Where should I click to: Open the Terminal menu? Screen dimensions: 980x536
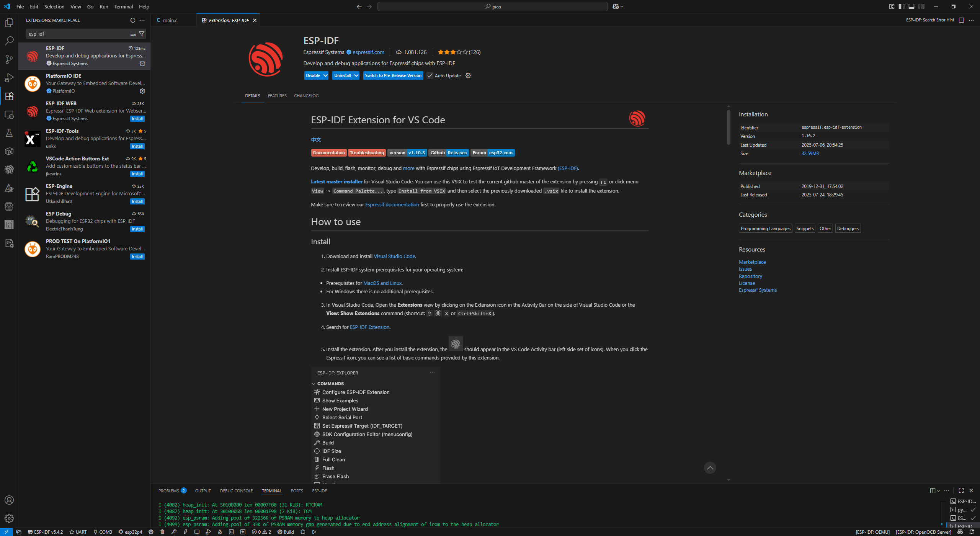click(123, 7)
